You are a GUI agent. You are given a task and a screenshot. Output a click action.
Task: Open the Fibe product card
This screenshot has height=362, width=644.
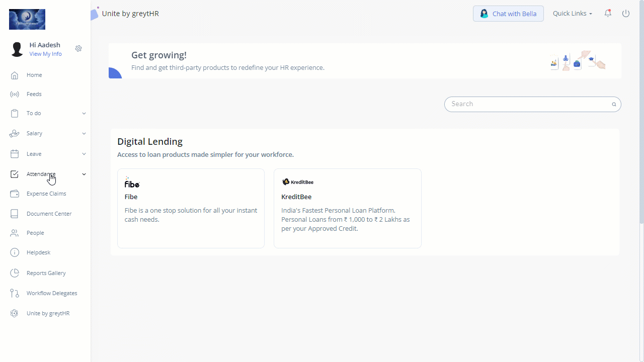point(191,208)
